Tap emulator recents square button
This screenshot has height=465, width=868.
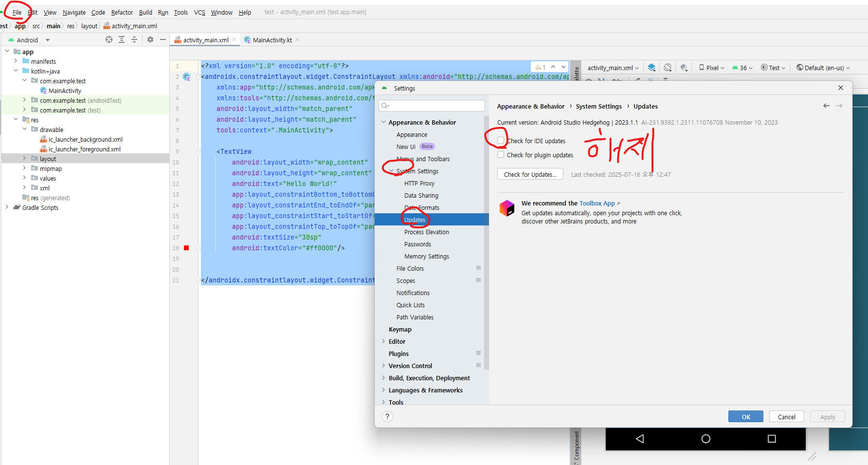[x=772, y=439]
